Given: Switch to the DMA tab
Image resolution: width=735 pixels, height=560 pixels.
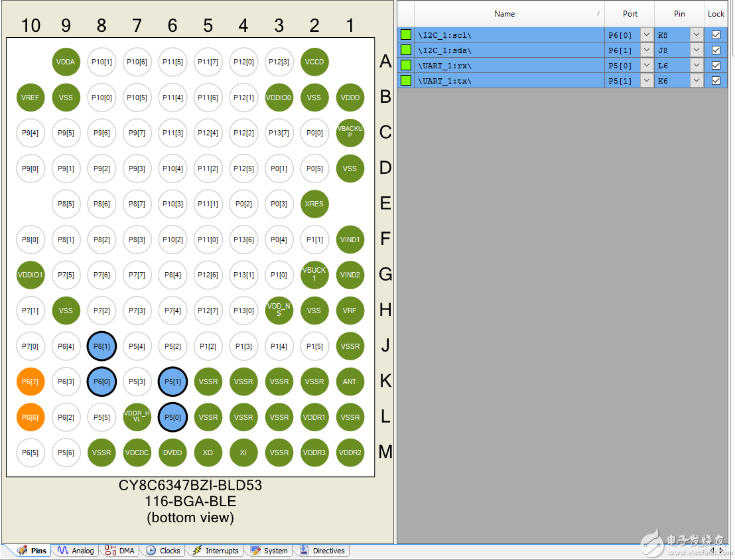Looking at the screenshot, I should [x=119, y=550].
